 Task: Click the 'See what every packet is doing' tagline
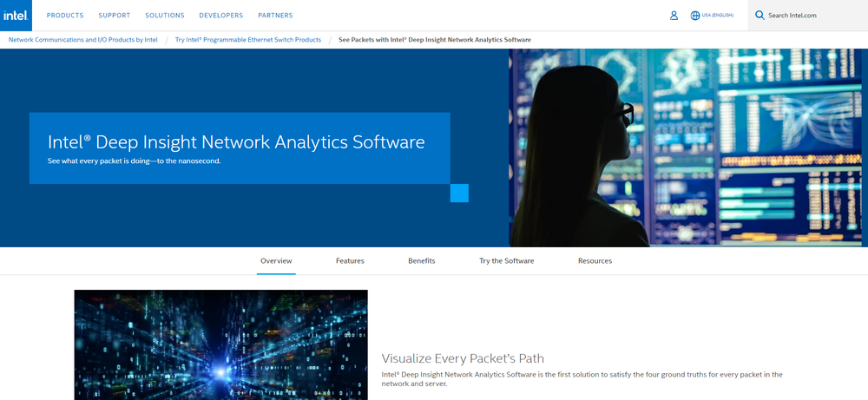pyautogui.click(x=135, y=161)
